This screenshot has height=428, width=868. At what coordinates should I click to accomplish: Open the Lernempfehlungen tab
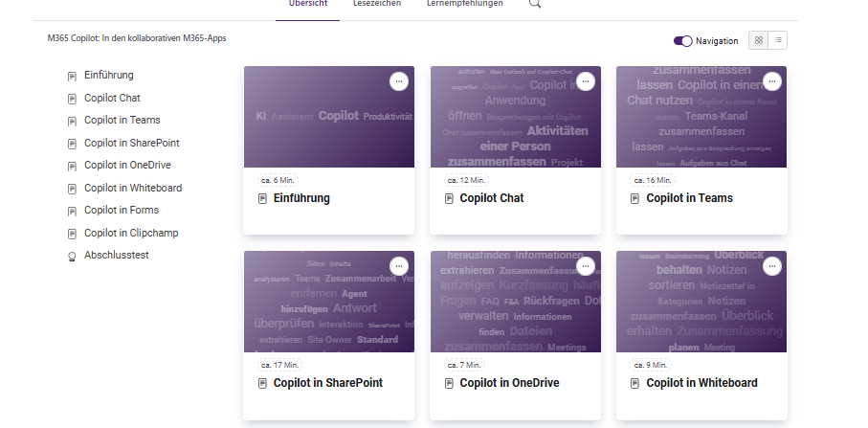tap(465, 3)
